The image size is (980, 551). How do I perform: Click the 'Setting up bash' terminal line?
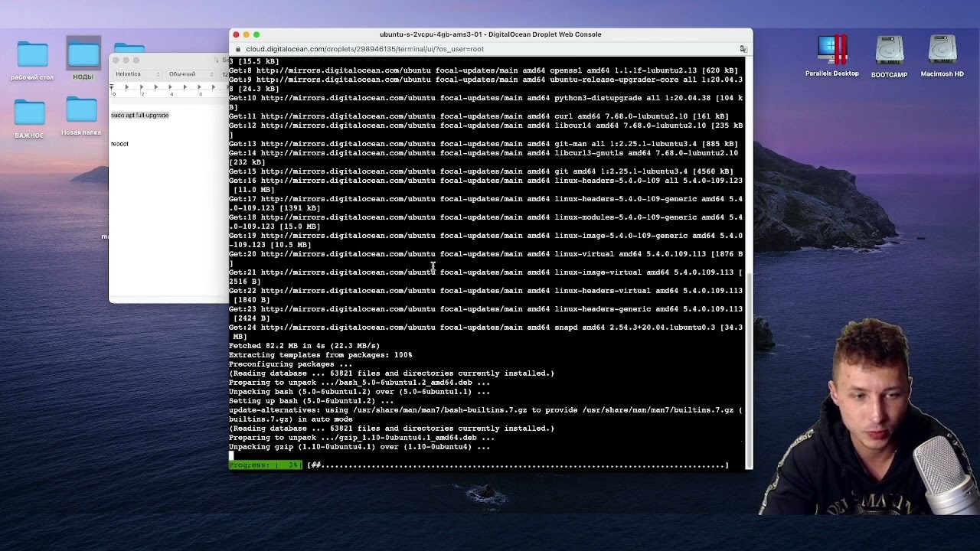point(311,401)
